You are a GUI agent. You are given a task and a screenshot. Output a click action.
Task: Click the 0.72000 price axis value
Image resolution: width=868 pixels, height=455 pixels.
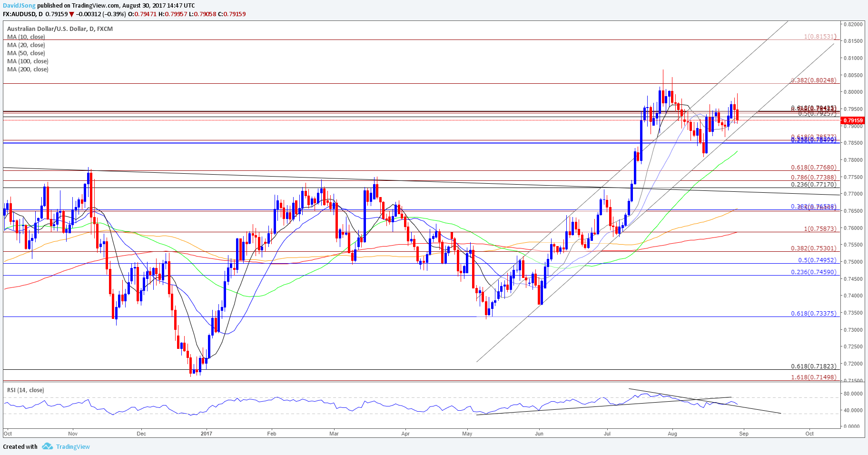click(x=854, y=364)
